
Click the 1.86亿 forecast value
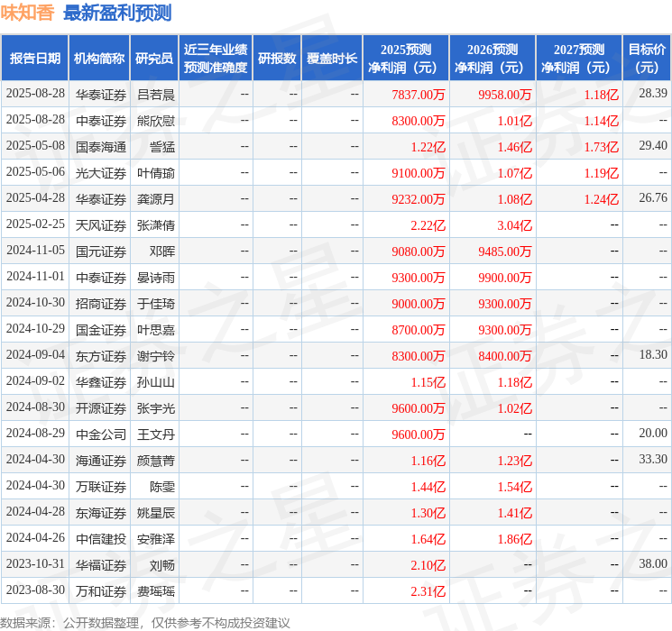point(514,539)
